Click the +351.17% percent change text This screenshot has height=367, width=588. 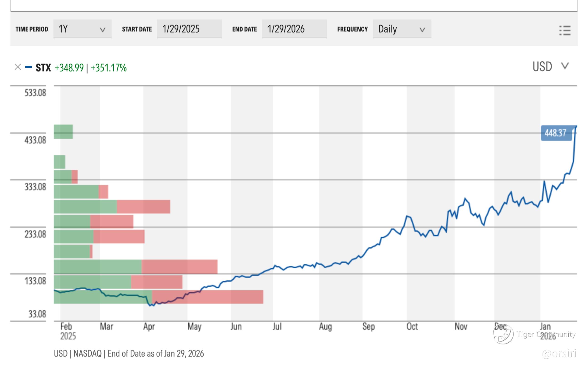(x=108, y=68)
